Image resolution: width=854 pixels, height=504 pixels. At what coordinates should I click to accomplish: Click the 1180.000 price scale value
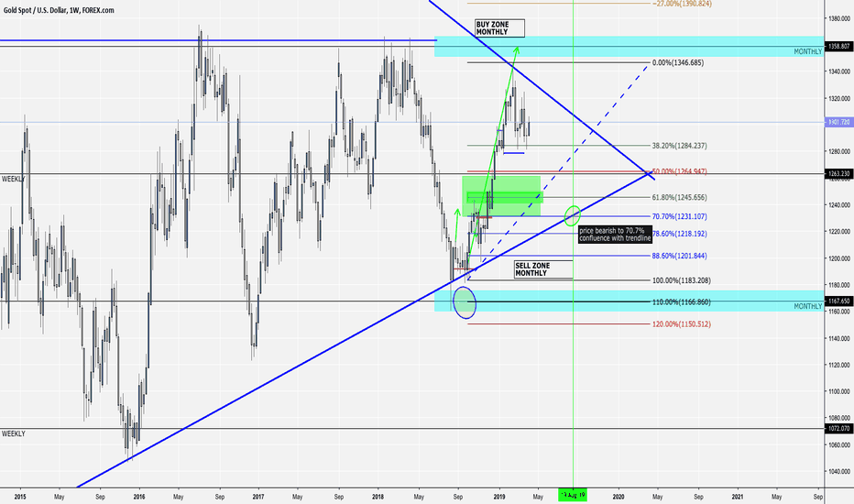click(x=839, y=285)
